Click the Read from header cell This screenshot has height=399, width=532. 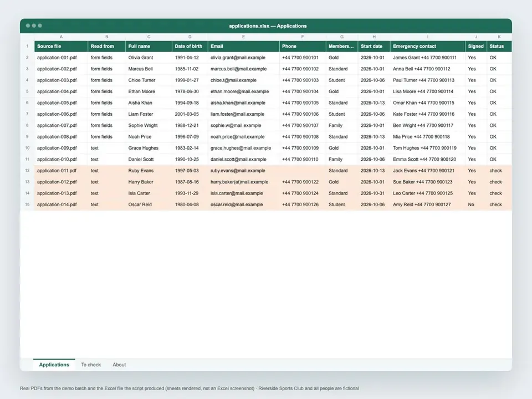pos(106,46)
